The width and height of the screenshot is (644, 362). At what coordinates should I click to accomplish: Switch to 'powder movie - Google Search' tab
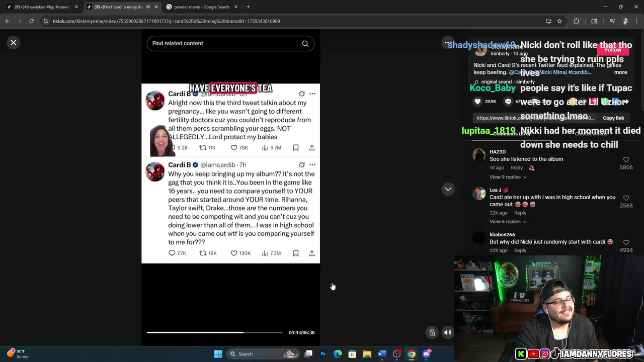click(201, 7)
